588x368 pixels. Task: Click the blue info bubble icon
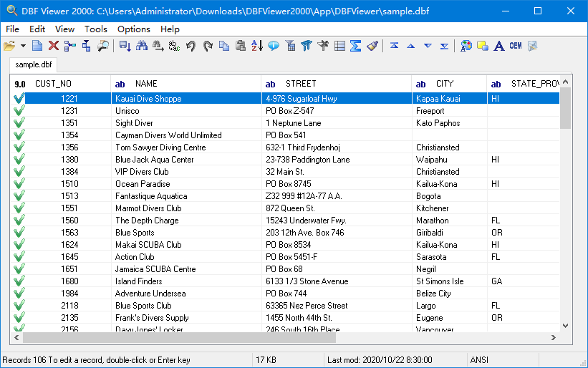[274, 46]
